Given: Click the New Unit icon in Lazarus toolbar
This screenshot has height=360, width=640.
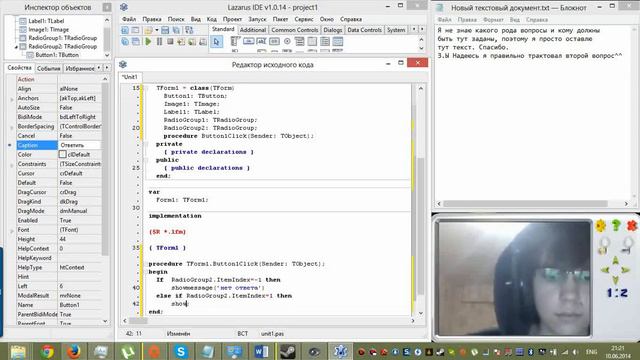Looking at the screenshot, I should (125, 30).
